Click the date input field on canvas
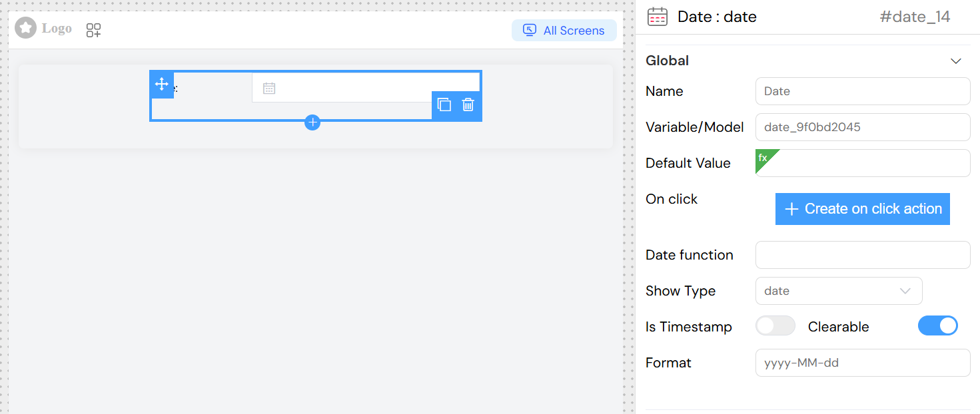Viewport: 980px width, 414px height. click(x=366, y=88)
